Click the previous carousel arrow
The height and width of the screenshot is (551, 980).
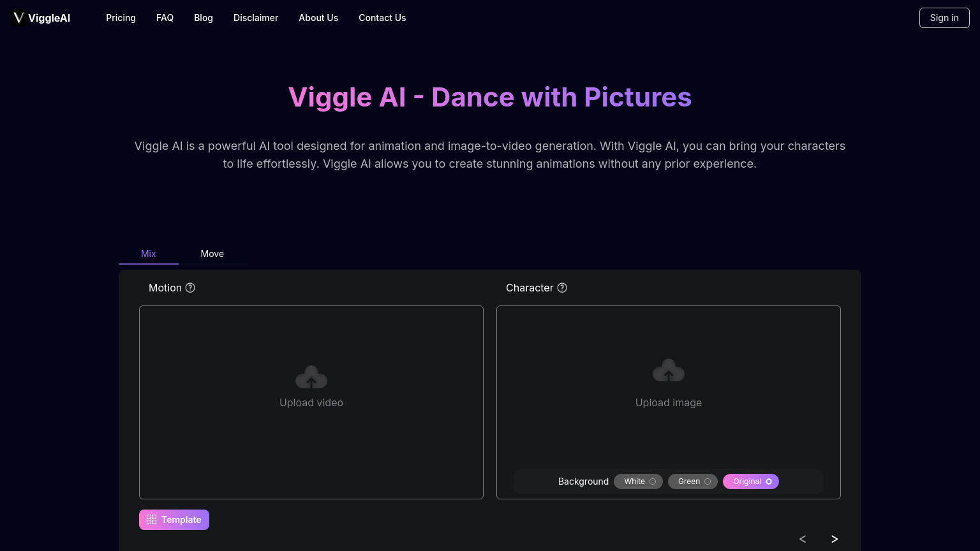[802, 539]
